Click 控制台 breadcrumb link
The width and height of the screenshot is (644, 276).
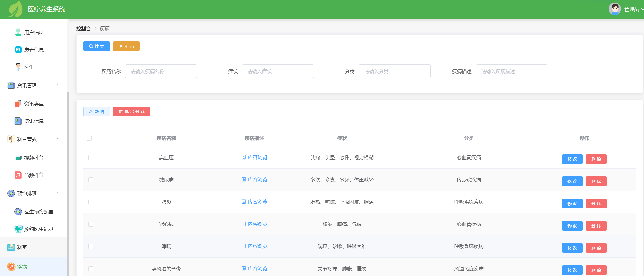(x=83, y=28)
